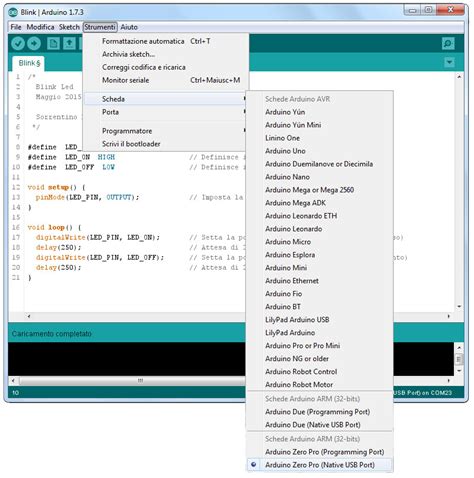Image resolution: width=474 pixels, height=478 pixels.
Task: Open the Serial Monitor magnifier icon
Action: click(x=448, y=43)
